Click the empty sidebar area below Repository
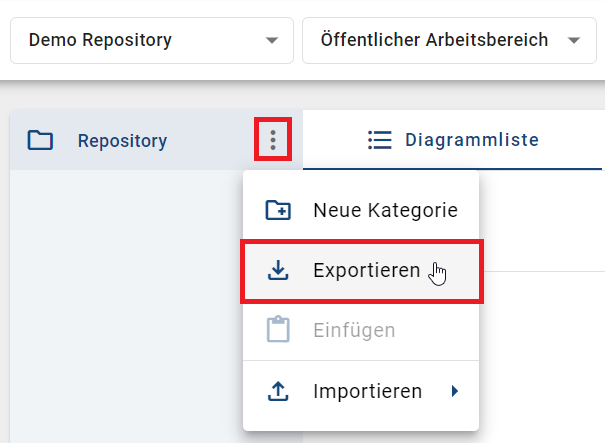Viewport: 605px width, 443px height. coord(120,300)
